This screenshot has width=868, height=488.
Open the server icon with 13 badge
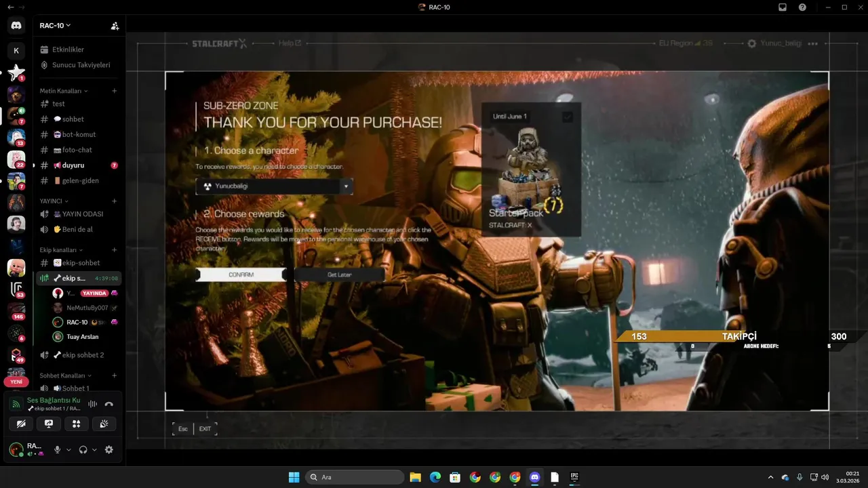pos(16,138)
